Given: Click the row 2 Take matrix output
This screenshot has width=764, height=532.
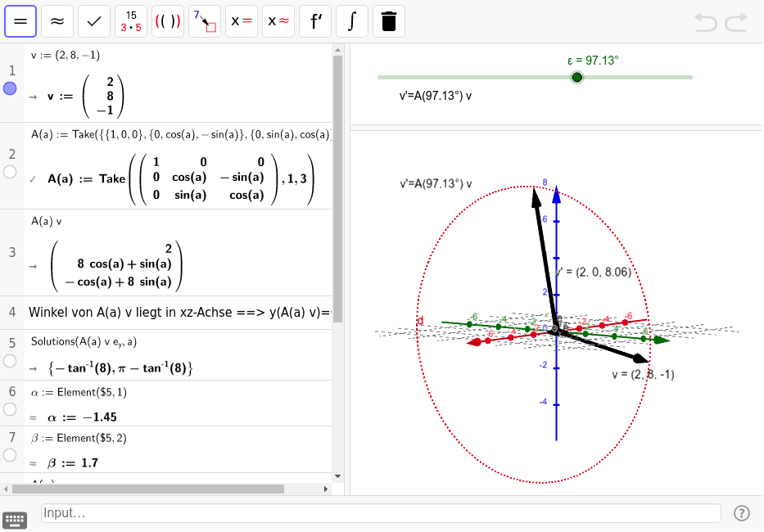Looking at the screenshot, I should tap(181, 178).
